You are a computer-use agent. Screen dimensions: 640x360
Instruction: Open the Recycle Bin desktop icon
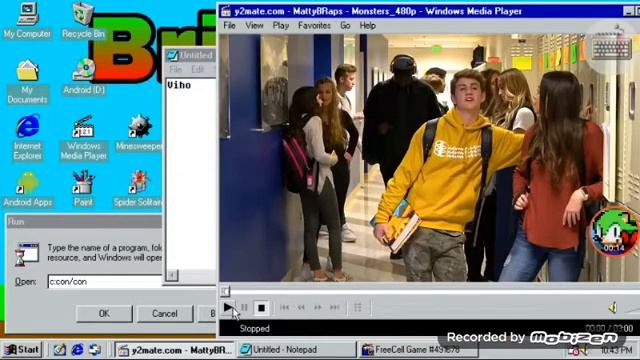click(x=83, y=20)
